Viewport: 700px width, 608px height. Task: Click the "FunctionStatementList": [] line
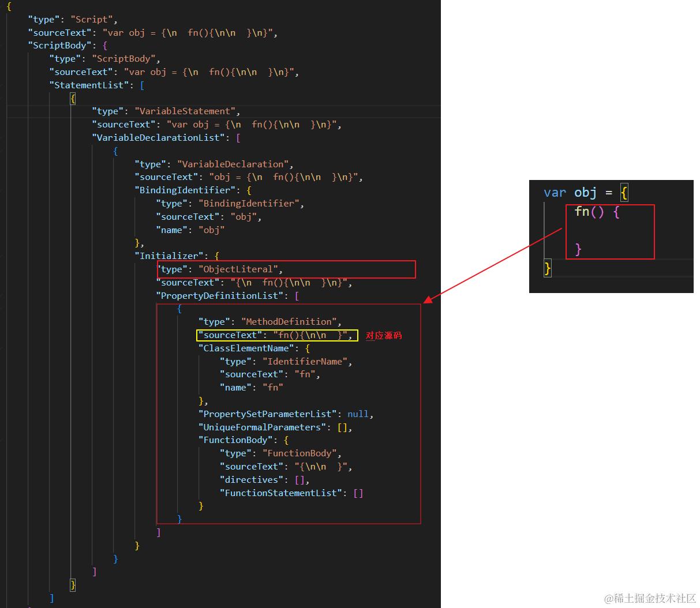(x=291, y=494)
